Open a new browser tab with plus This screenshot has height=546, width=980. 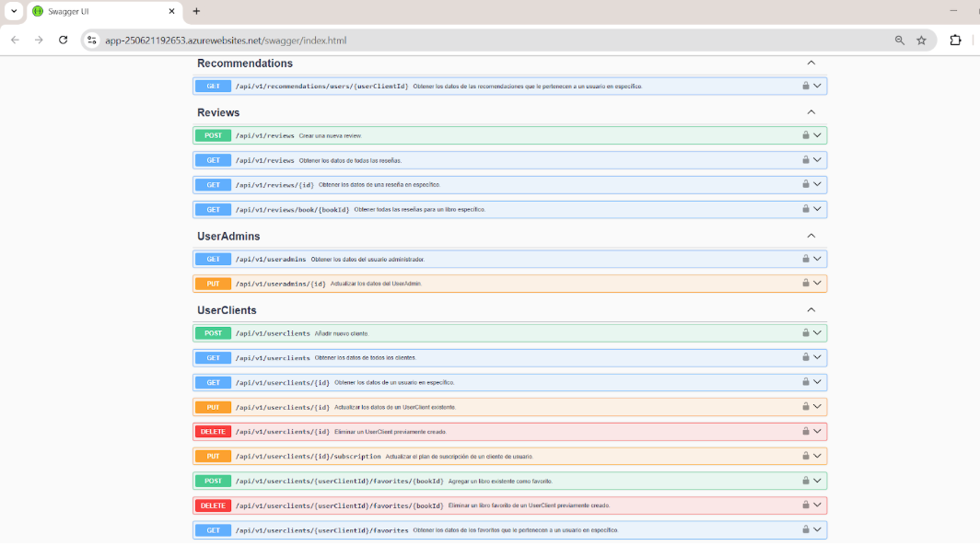pyautogui.click(x=196, y=11)
